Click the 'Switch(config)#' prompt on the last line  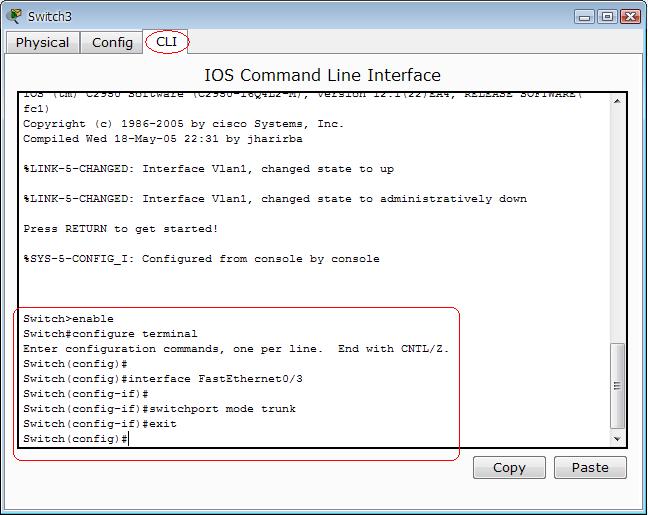tap(75, 439)
